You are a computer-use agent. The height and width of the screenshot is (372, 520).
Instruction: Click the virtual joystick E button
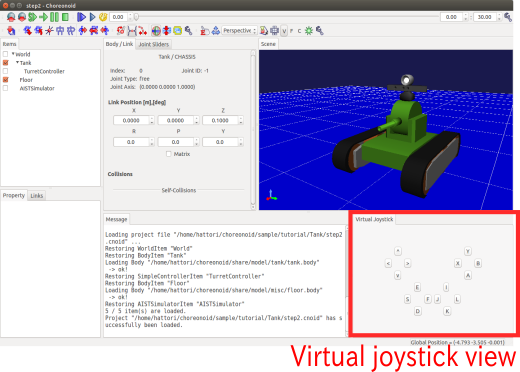(417, 287)
